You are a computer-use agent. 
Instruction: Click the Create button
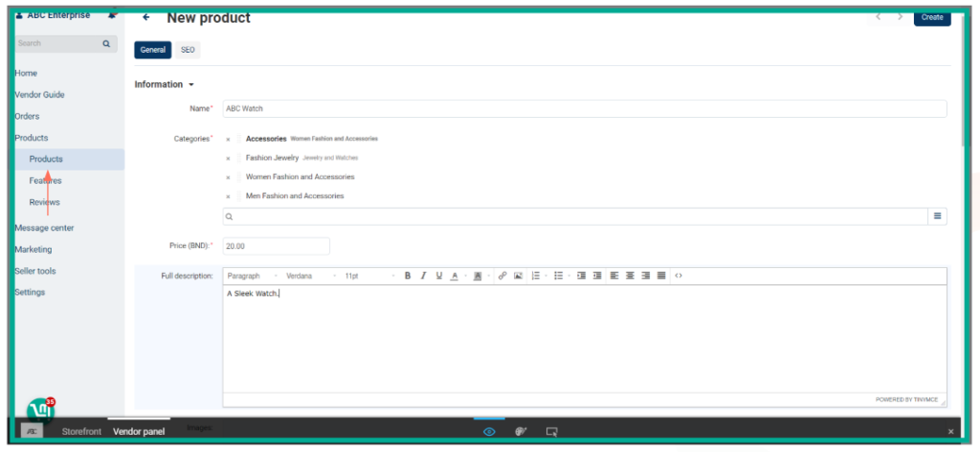coord(931,17)
